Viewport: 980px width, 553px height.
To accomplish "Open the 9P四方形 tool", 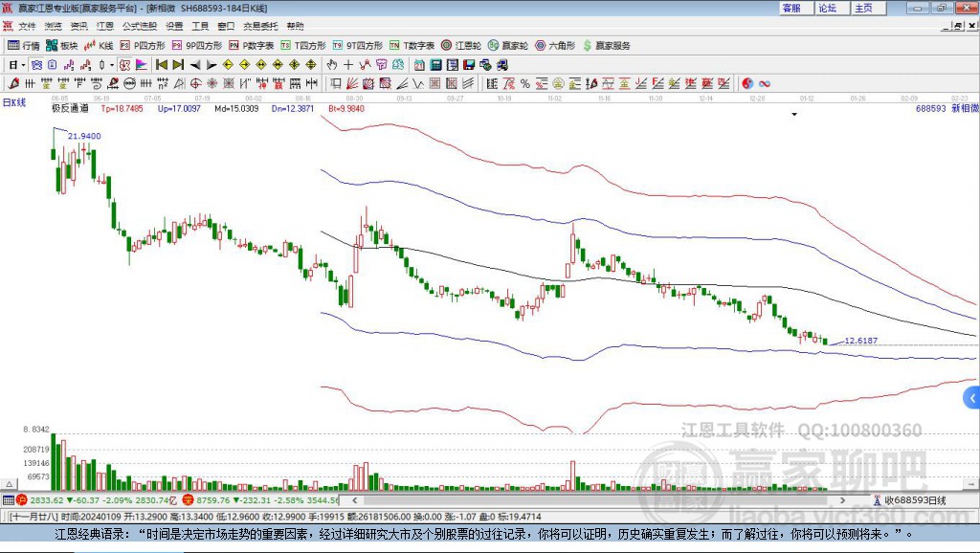I will 197,46.
